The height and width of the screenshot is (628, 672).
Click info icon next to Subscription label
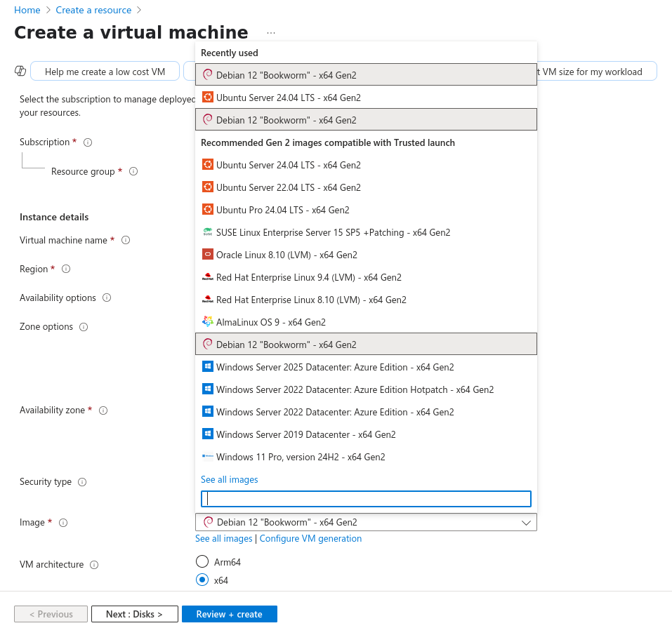point(88,142)
